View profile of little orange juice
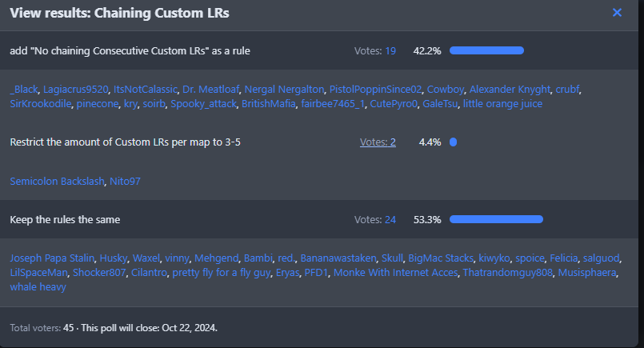This screenshot has height=348, width=644. [502, 104]
